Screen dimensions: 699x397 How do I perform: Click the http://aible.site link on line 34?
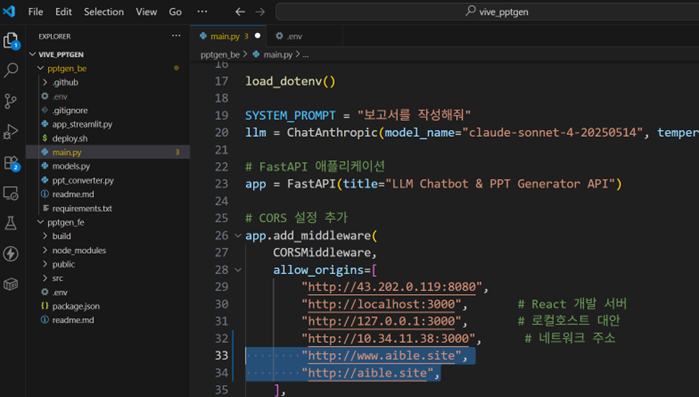click(367, 373)
